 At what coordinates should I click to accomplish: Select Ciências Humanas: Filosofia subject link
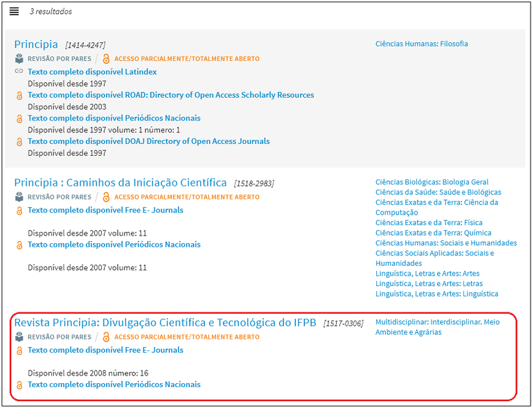coord(421,44)
